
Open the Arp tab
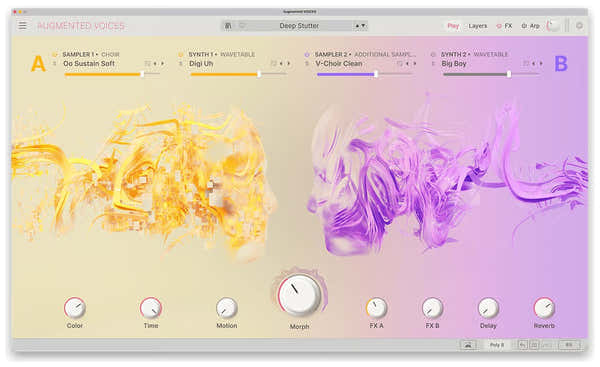(x=535, y=26)
